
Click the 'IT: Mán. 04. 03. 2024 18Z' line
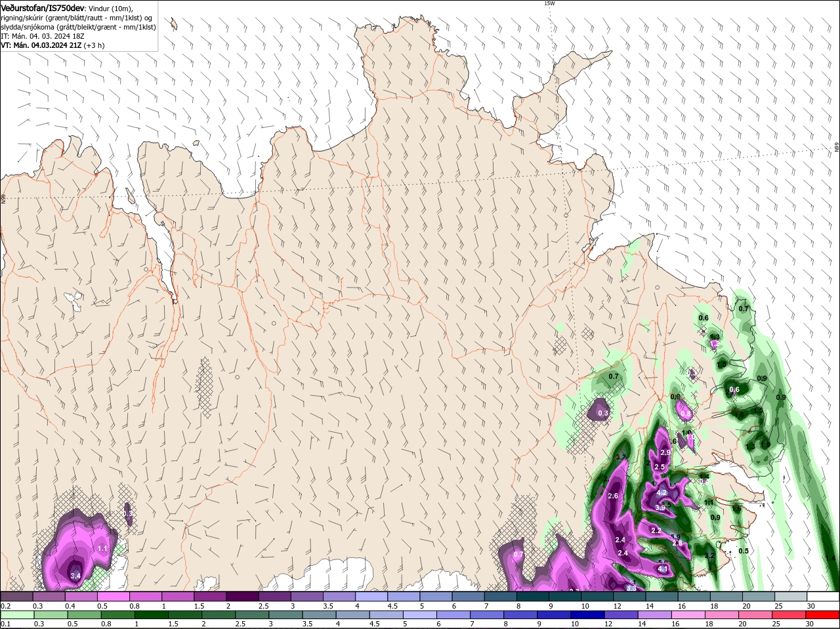(x=42, y=36)
